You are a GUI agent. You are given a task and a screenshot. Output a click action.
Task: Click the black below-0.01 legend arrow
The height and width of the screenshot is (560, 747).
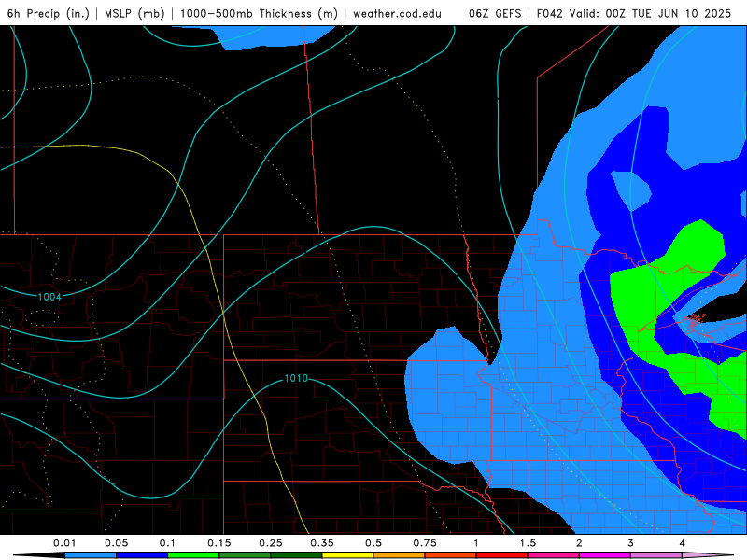tap(39, 555)
